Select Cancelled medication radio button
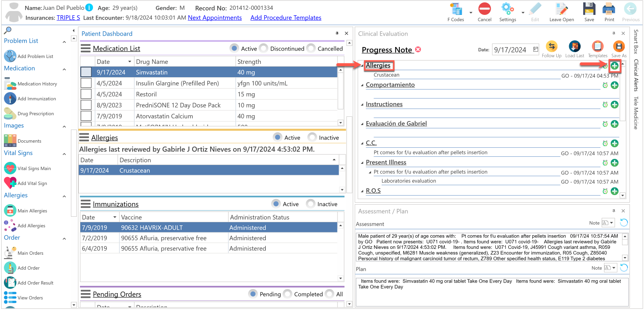The height and width of the screenshot is (310, 644). point(311,48)
